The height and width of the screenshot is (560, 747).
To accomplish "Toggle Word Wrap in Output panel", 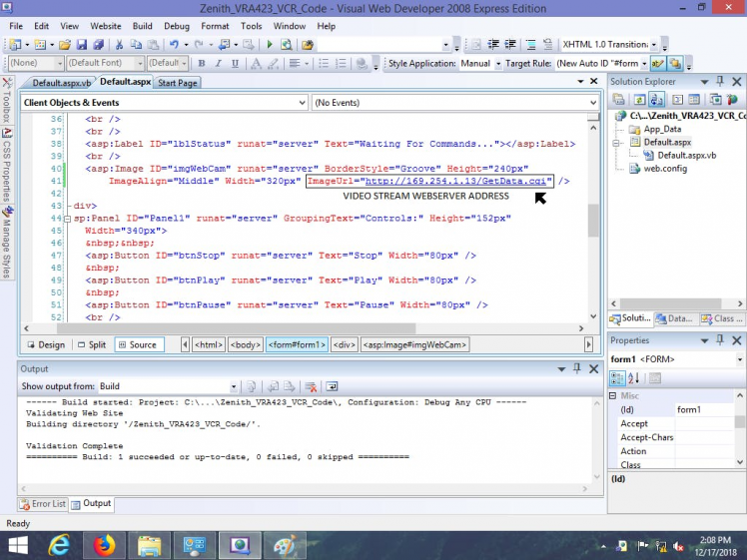I will coord(333,386).
